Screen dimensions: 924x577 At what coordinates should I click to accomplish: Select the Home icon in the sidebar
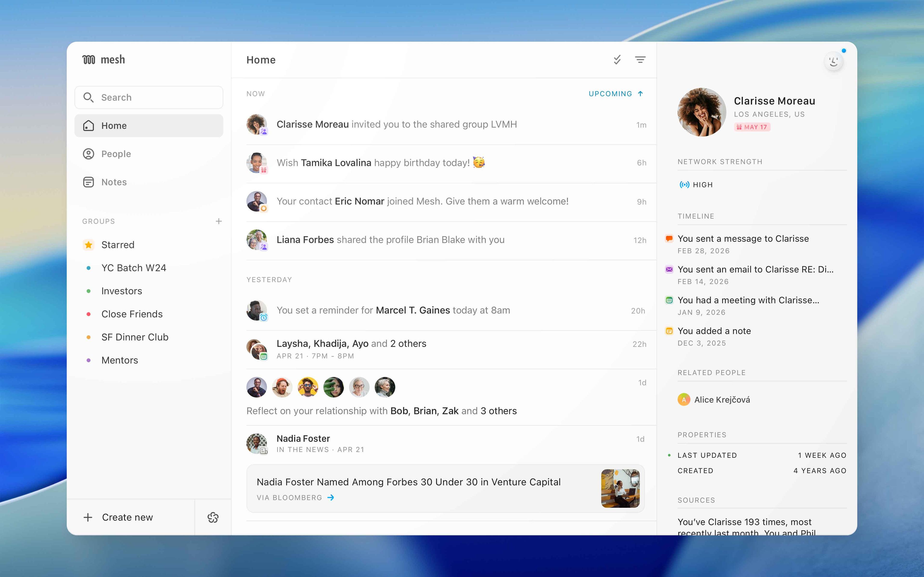click(89, 125)
